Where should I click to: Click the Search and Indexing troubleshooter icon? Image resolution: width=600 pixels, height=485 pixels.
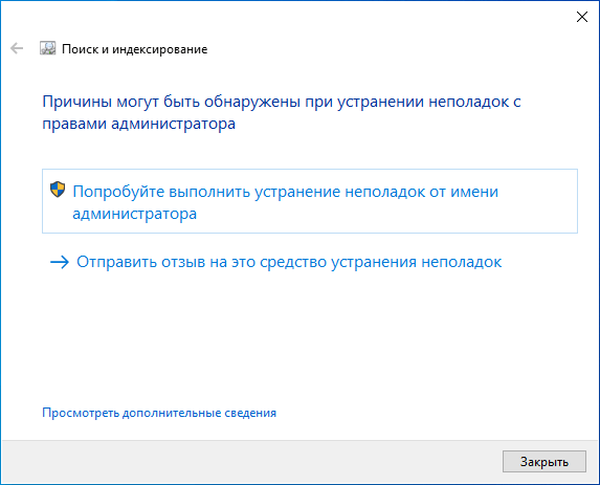click(48, 48)
